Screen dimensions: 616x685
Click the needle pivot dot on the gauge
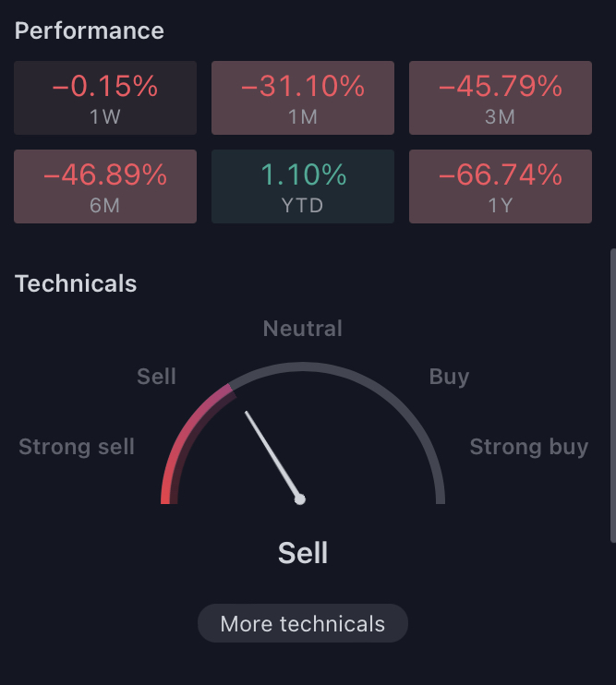click(299, 499)
